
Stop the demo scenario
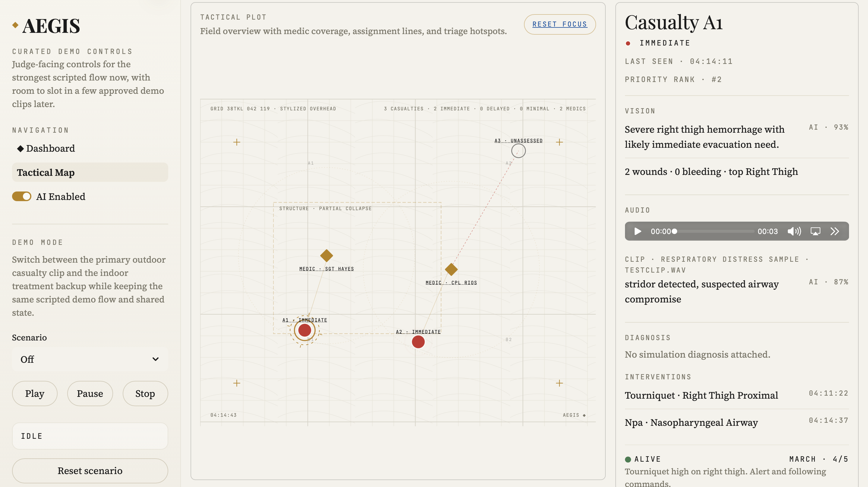(x=145, y=393)
